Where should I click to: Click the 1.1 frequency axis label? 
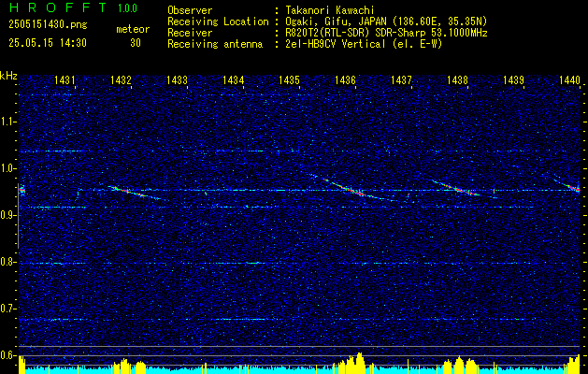[7, 122]
